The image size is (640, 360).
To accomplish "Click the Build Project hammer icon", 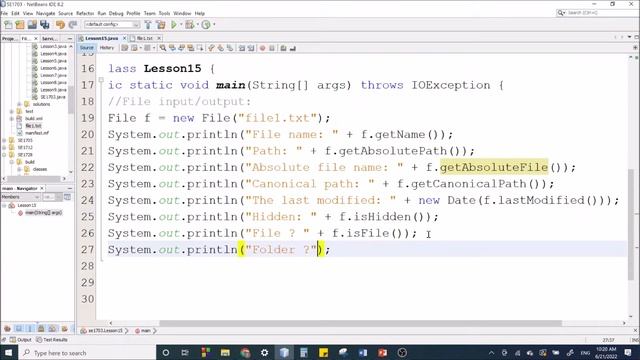I will click(148, 24).
